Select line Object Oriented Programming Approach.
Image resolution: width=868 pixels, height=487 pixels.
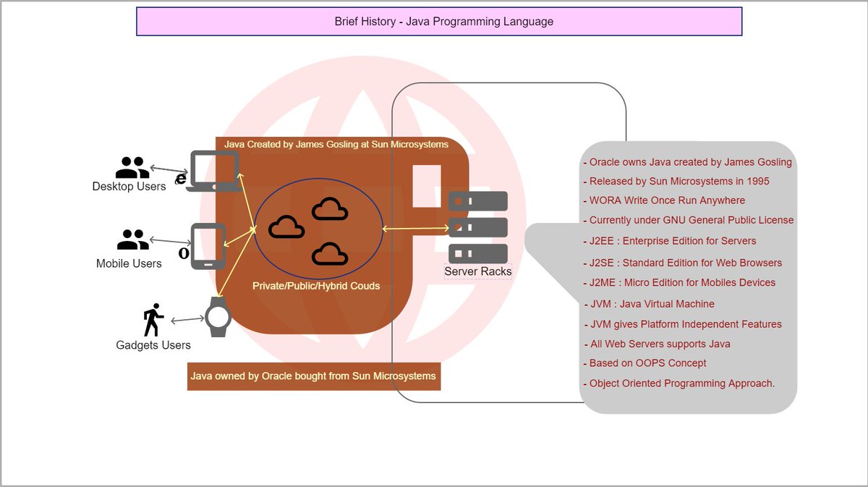pos(678,384)
